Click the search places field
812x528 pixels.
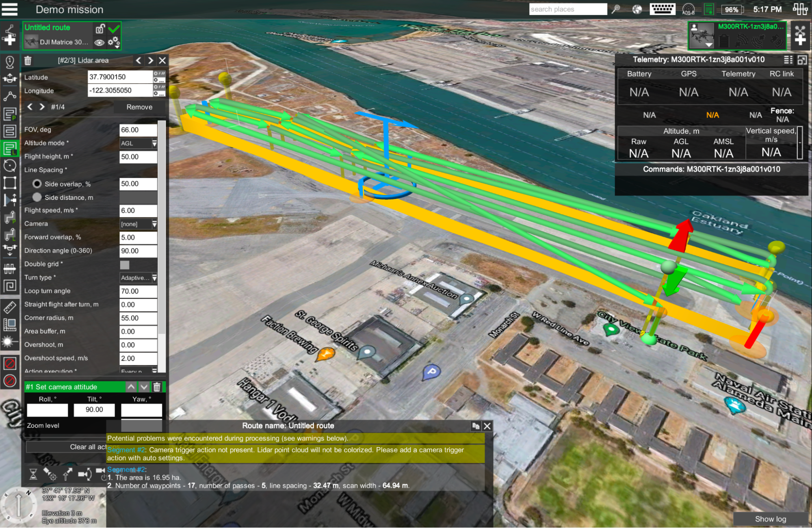[x=568, y=9]
